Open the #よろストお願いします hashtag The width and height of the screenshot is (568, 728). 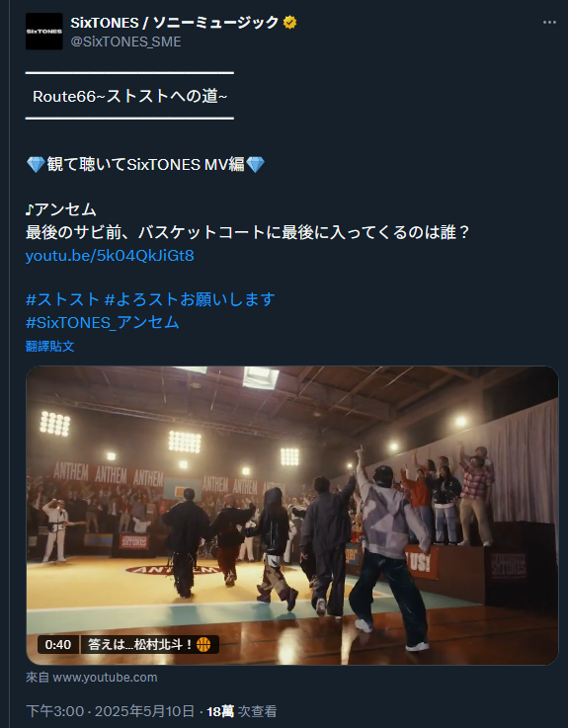click(x=190, y=299)
